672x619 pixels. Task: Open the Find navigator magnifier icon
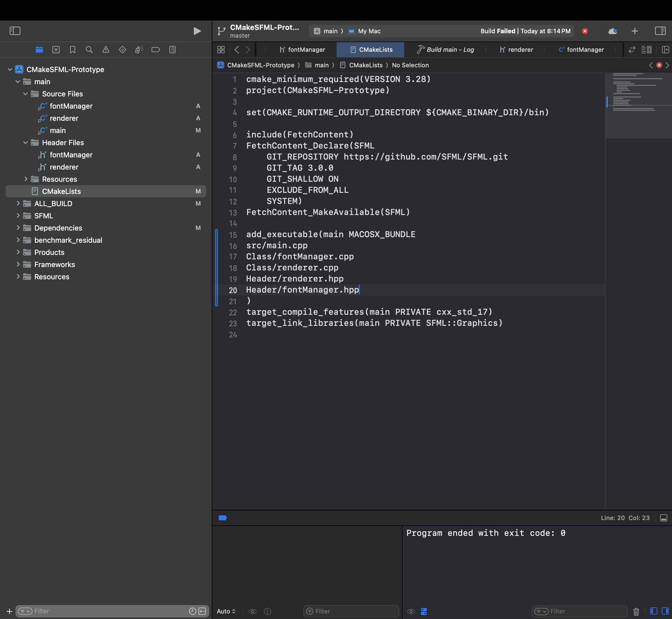pyautogui.click(x=89, y=50)
